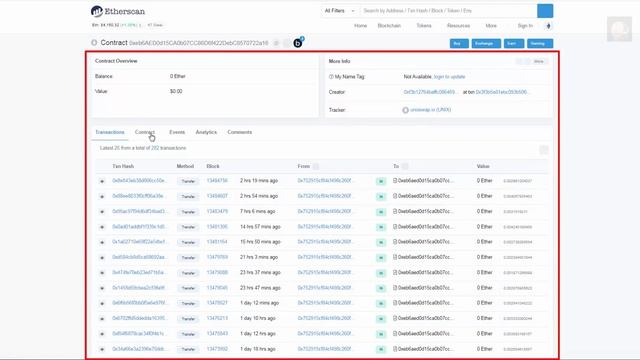View details eye icon for 7 hrs 6 mins ago row
Screen dimensions: 640x360
pos(102,212)
